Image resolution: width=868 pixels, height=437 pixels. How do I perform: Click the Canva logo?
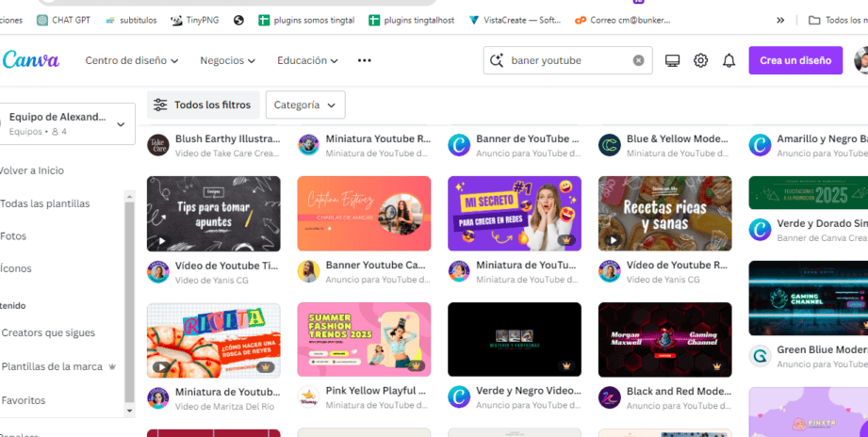[31, 60]
